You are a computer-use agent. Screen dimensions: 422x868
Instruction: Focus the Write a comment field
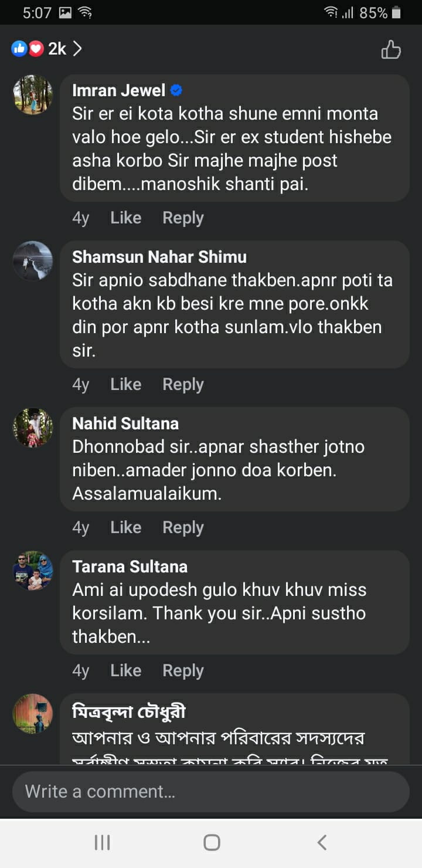click(x=211, y=792)
